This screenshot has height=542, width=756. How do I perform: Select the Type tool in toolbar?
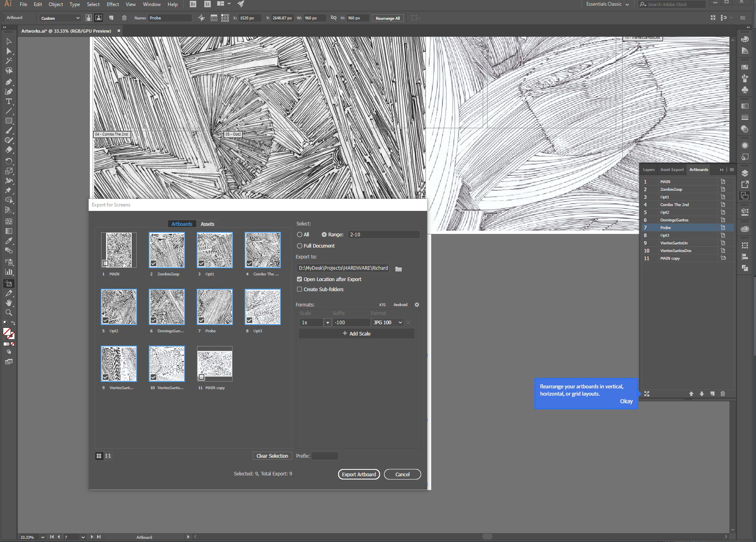click(8, 102)
